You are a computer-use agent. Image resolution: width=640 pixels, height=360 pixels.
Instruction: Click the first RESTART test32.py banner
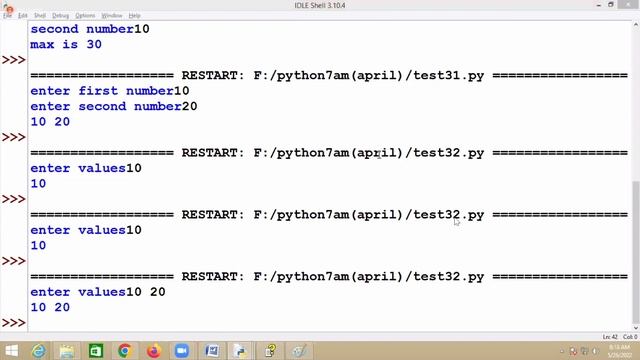click(329, 153)
